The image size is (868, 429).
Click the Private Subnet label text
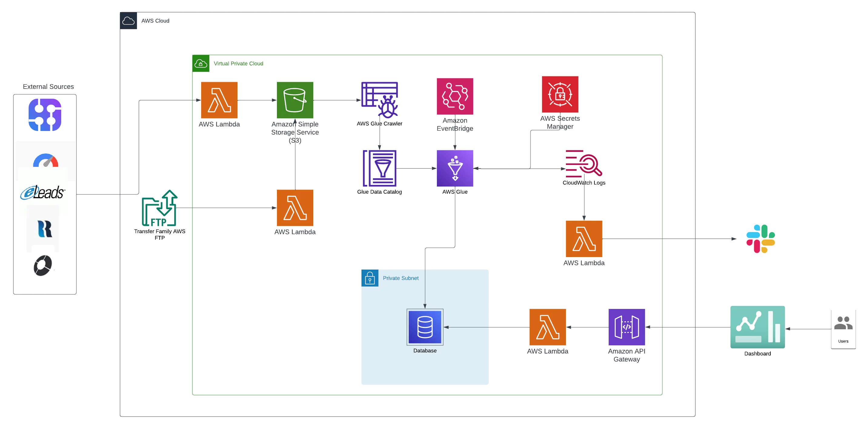point(401,278)
